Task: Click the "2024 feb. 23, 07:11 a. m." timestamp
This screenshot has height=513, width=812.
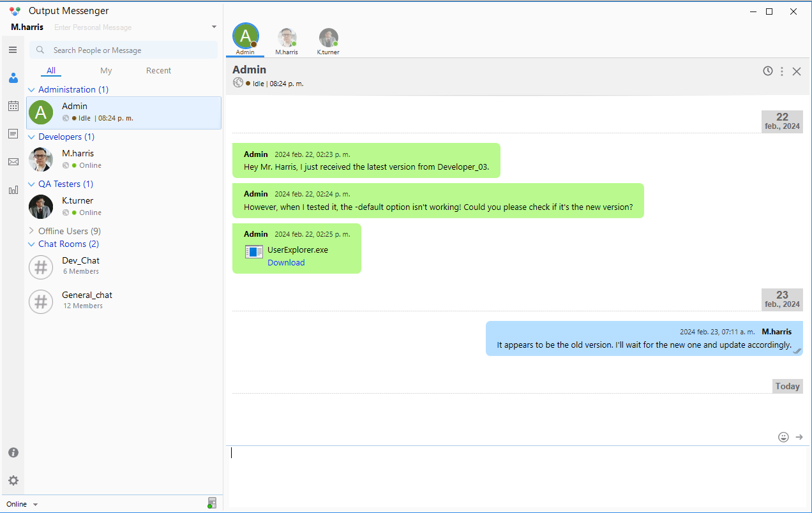Action: point(718,332)
